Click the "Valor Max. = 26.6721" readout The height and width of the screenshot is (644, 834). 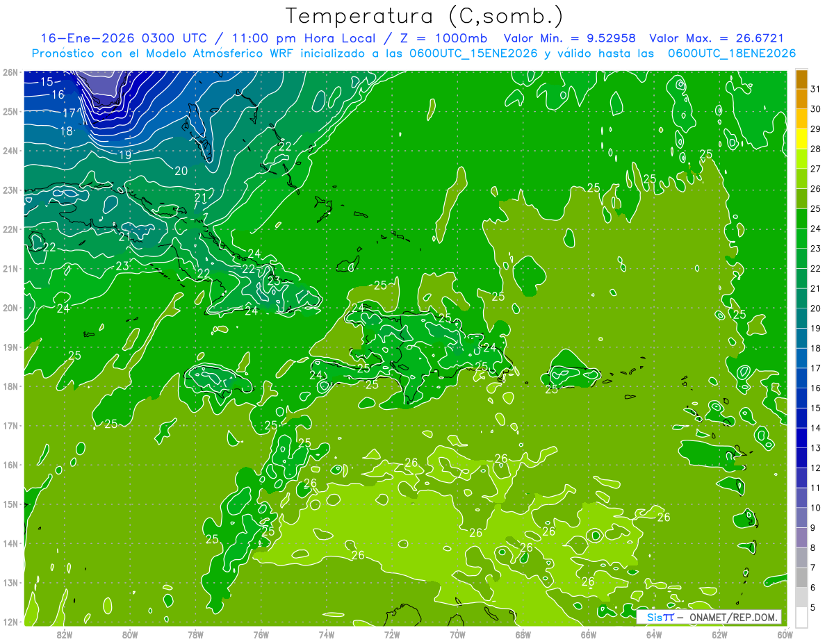pyautogui.click(x=717, y=39)
